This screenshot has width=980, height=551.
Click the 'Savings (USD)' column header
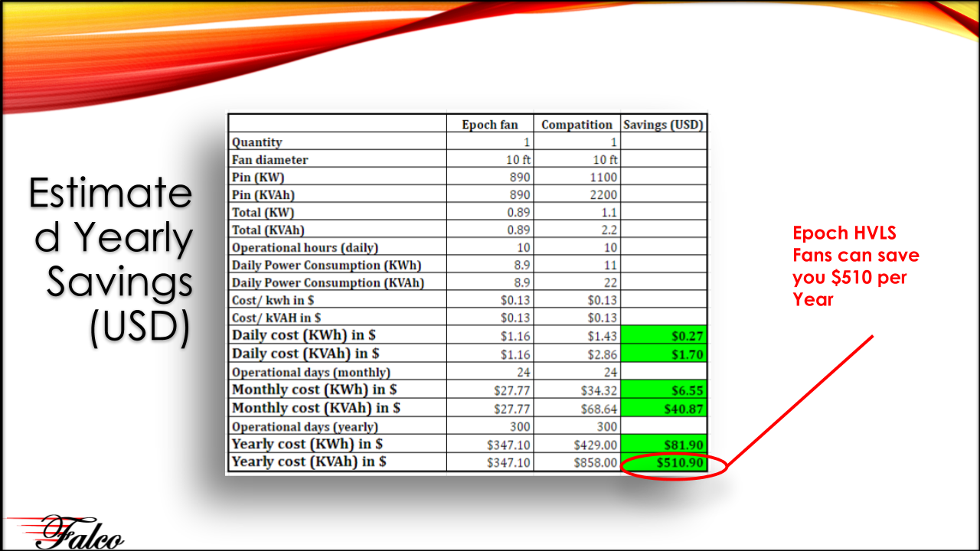[x=663, y=125]
